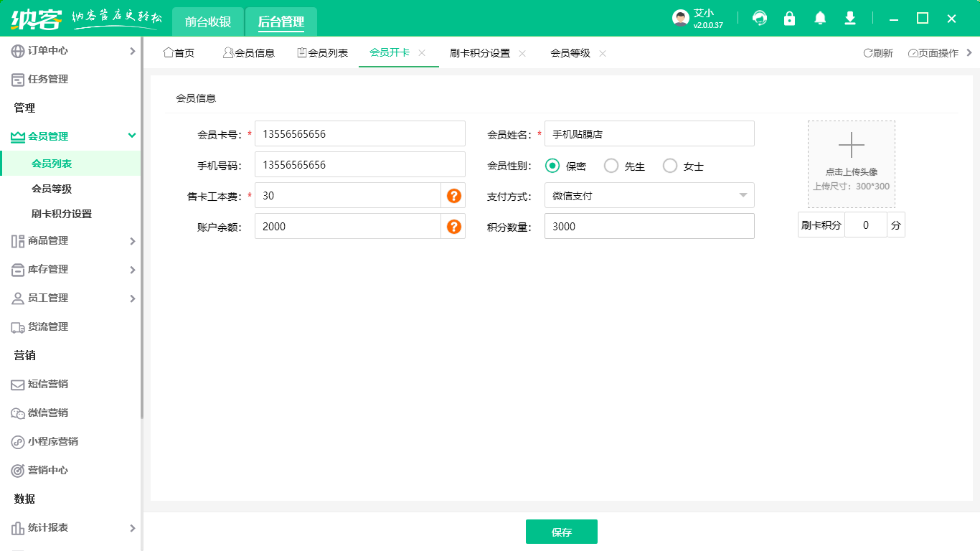Open the 微信营销 section icon
This screenshot has width=980, height=551.
pyautogui.click(x=17, y=413)
